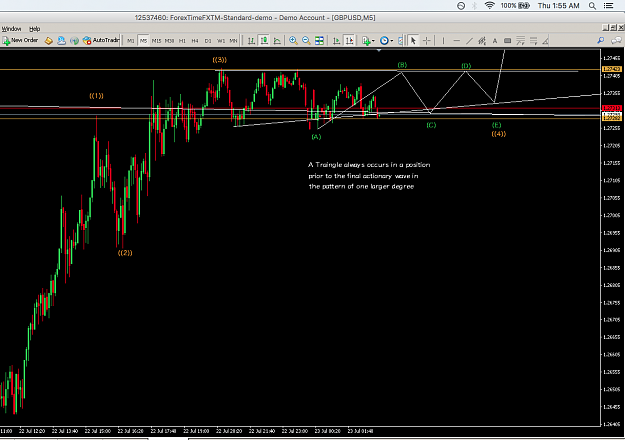Click the ((3)) wave label
This screenshot has height=440, width=625.
pyautogui.click(x=220, y=60)
